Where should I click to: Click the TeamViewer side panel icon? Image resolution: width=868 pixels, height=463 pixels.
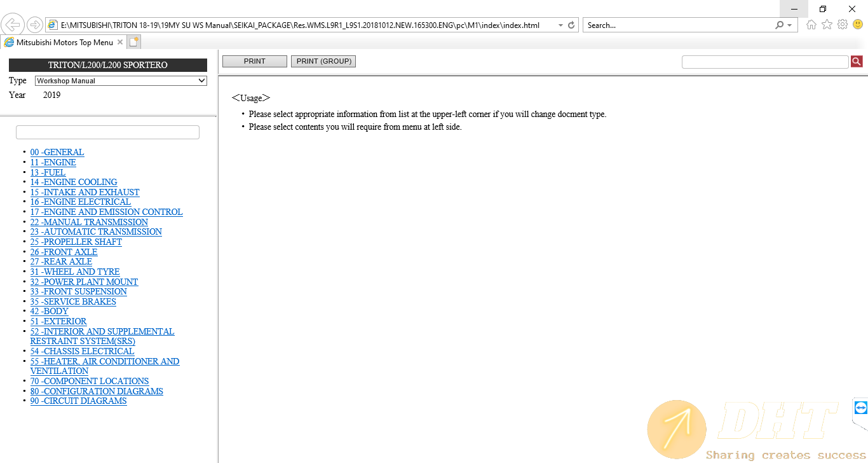[x=860, y=408]
